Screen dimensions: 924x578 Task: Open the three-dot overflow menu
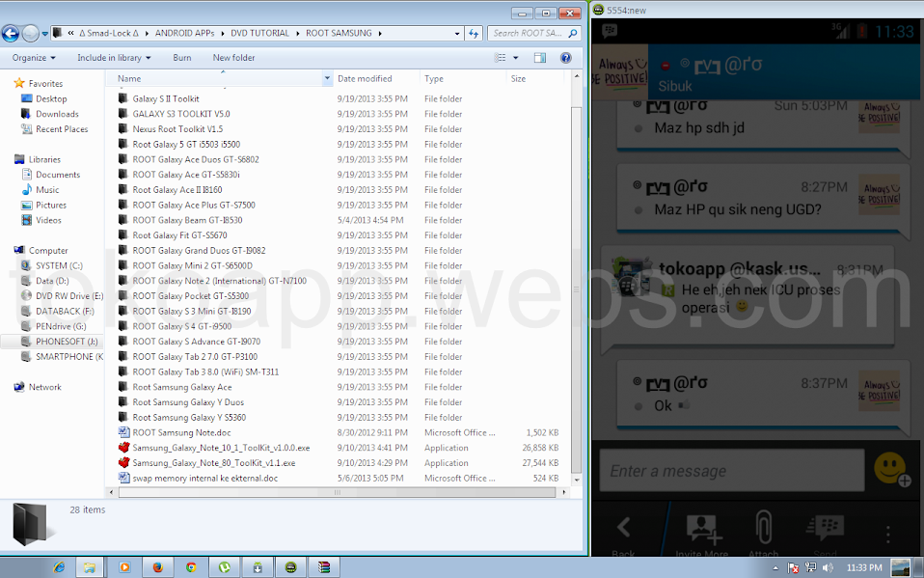tap(888, 532)
